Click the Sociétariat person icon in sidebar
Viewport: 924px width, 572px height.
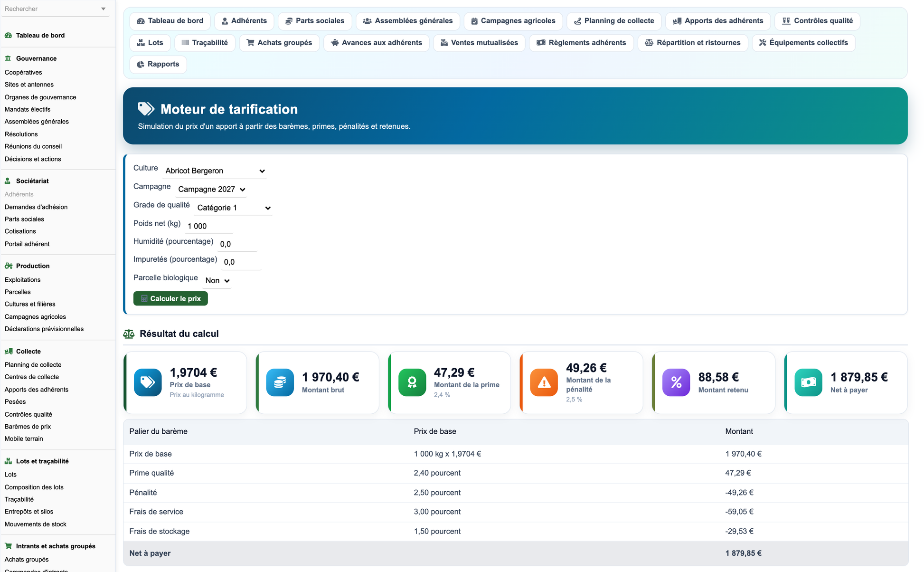(x=8, y=181)
